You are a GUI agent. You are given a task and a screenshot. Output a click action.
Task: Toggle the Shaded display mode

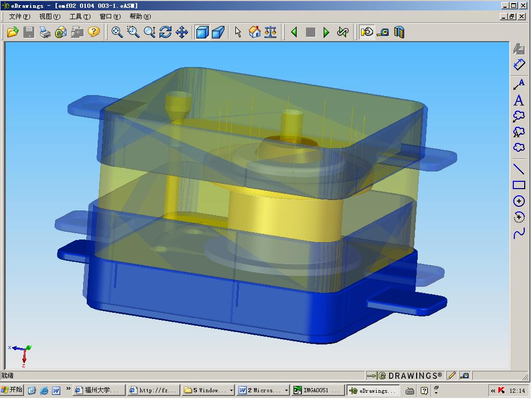202,32
